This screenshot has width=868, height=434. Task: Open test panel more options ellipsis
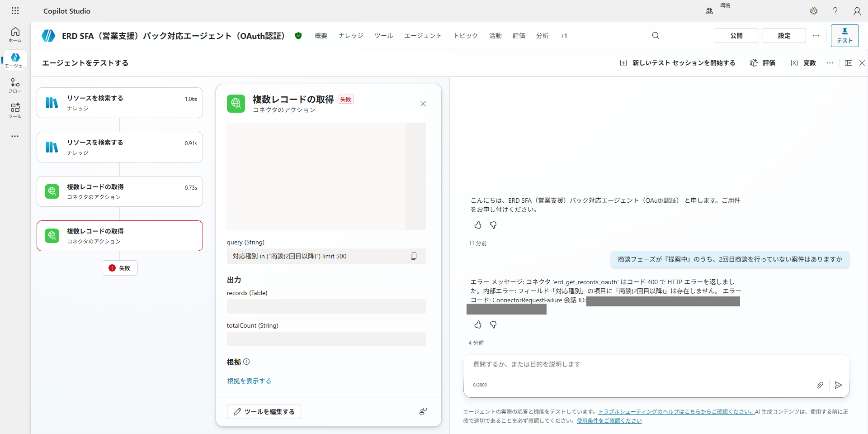pos(830,63)
